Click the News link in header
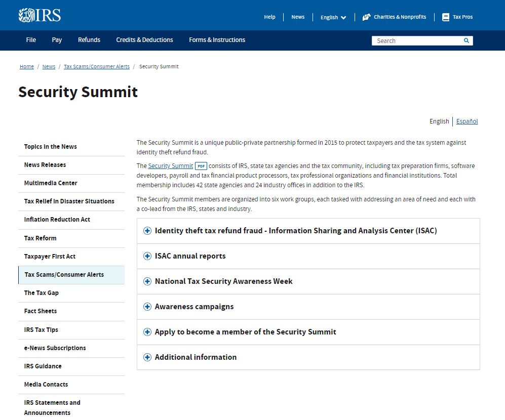This screenshot has height=420, width=505. 298,17
